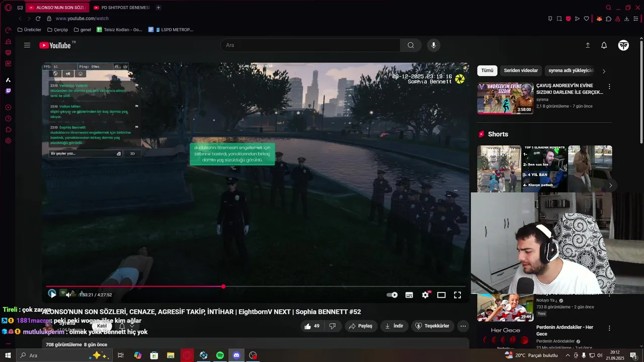Switch to theater mode
The height and width of the screenshot is (362, 644).
pyautogui.click(x=441, y=295)
